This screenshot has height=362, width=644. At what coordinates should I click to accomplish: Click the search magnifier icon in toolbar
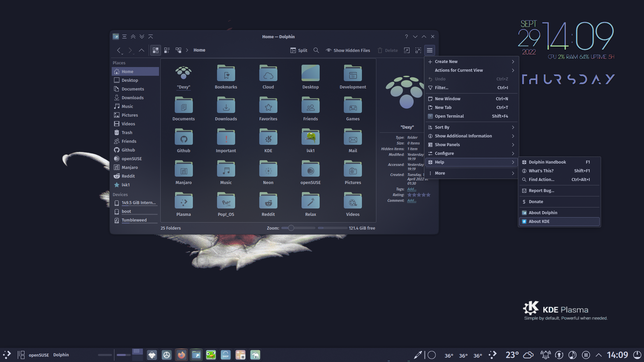pos(316,50)
